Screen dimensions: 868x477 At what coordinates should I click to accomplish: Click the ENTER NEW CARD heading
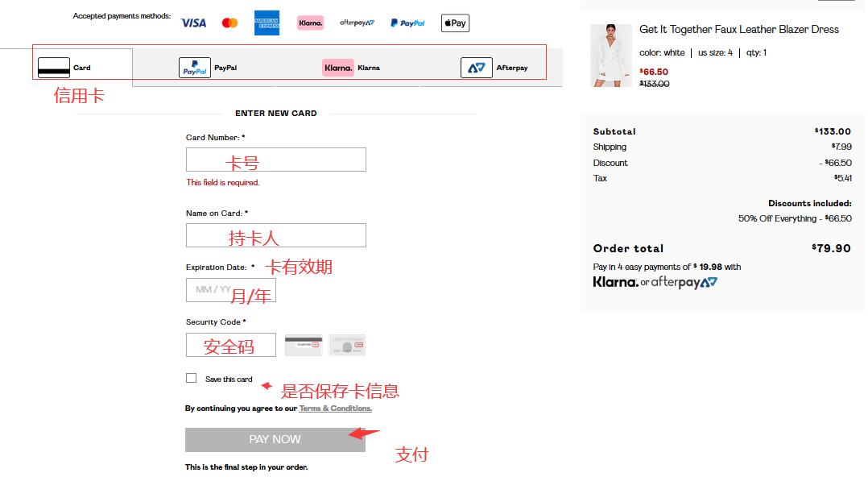coord(276,113)
